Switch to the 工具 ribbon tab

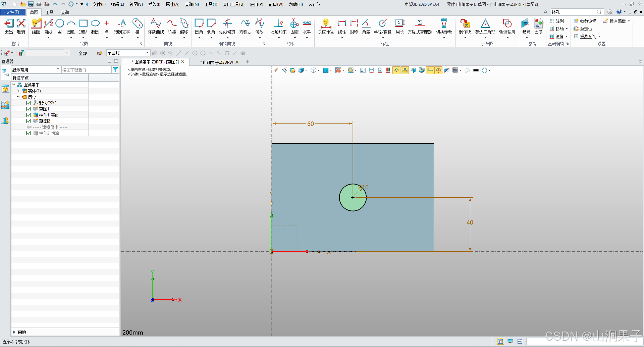50,12
